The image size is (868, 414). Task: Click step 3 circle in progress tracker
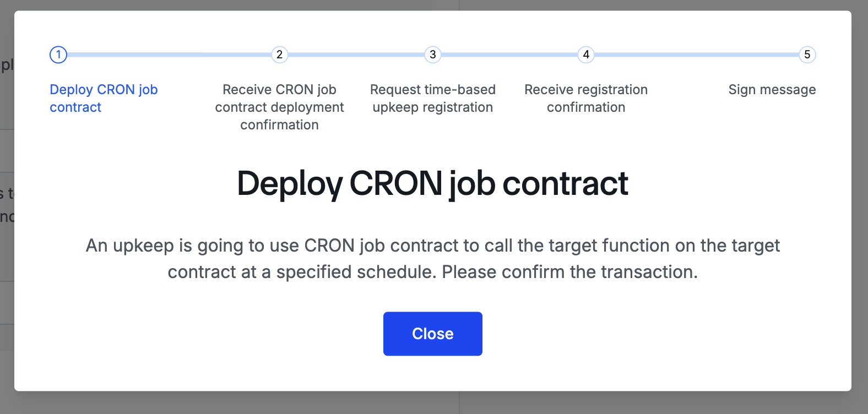tap(433, 55)
